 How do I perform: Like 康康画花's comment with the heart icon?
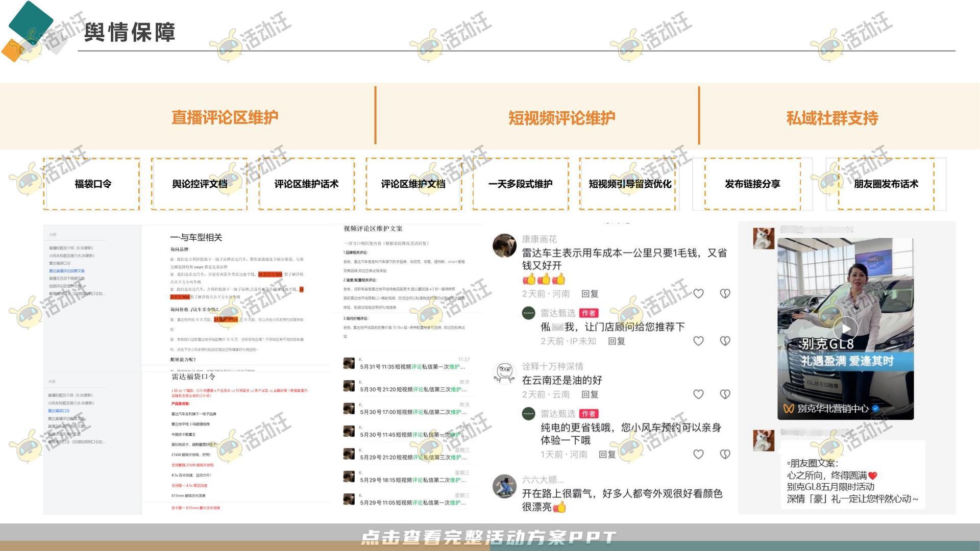point(699,293)
